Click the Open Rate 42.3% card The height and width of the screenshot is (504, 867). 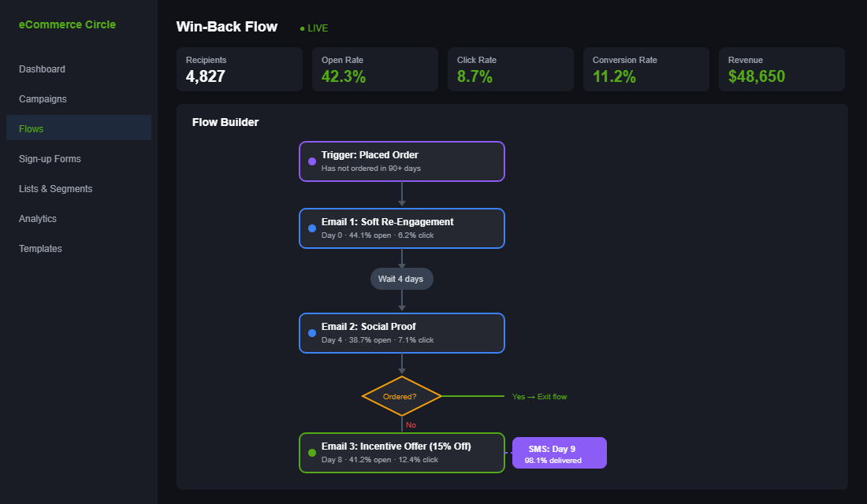[x=374, y=69]
